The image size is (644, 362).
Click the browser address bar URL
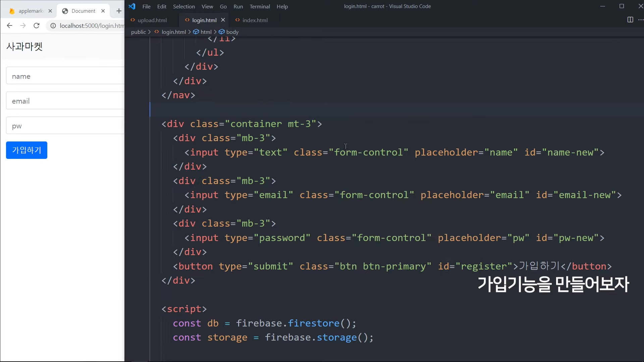(x=92, y=25)
